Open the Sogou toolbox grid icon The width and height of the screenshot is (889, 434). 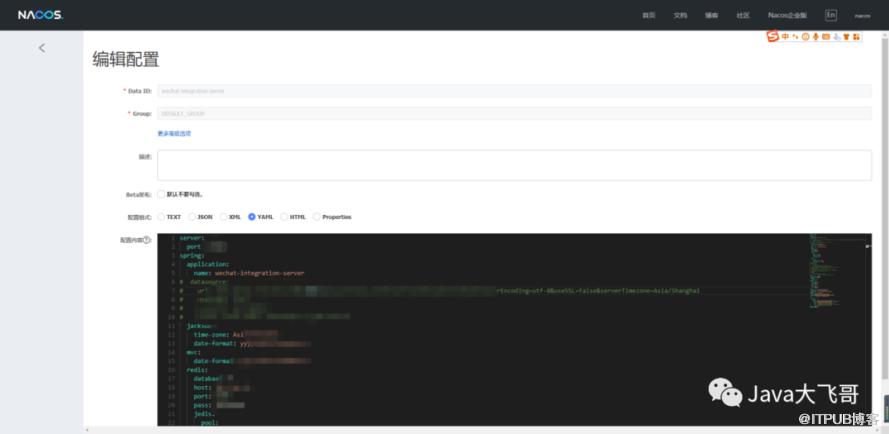coord(856,37)
